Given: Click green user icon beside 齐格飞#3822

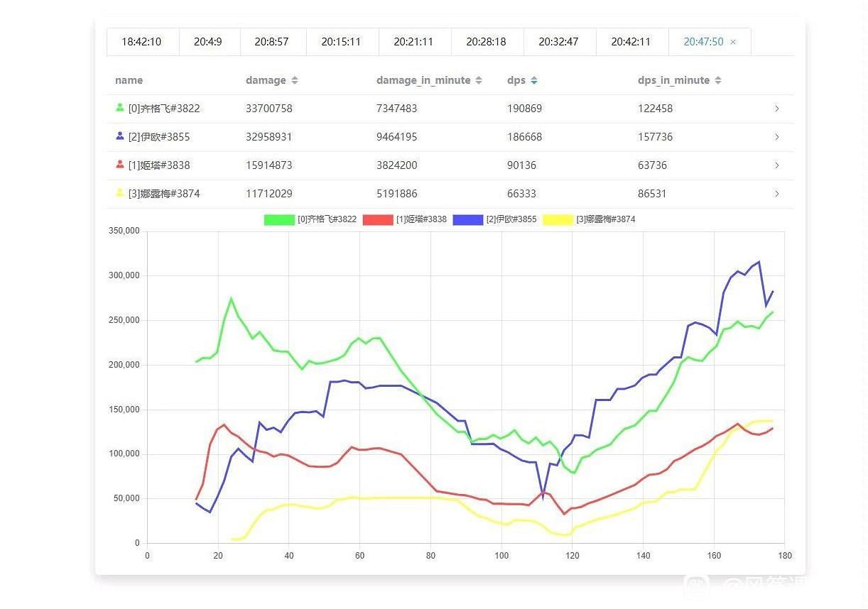Looking at the screenshot, I should click(x=119, y=108).
